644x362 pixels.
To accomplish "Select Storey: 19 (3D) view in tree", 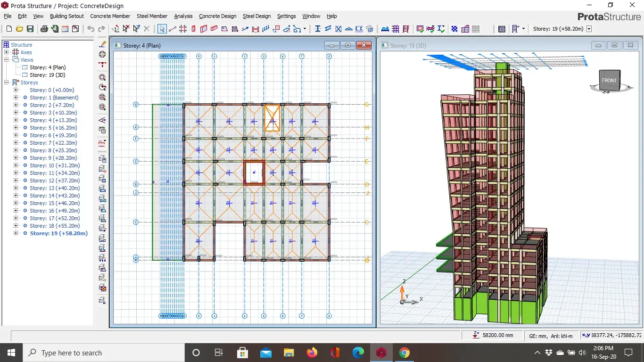I will click(47, 75).
